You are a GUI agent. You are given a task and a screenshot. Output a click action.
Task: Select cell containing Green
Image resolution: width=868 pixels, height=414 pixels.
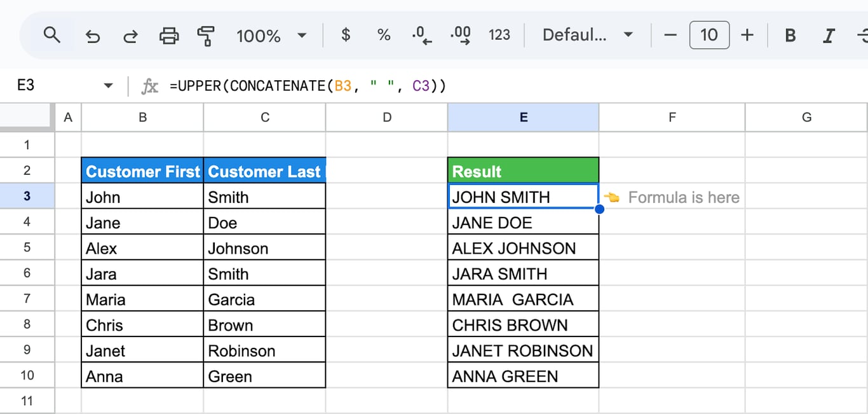click(265, 375)
